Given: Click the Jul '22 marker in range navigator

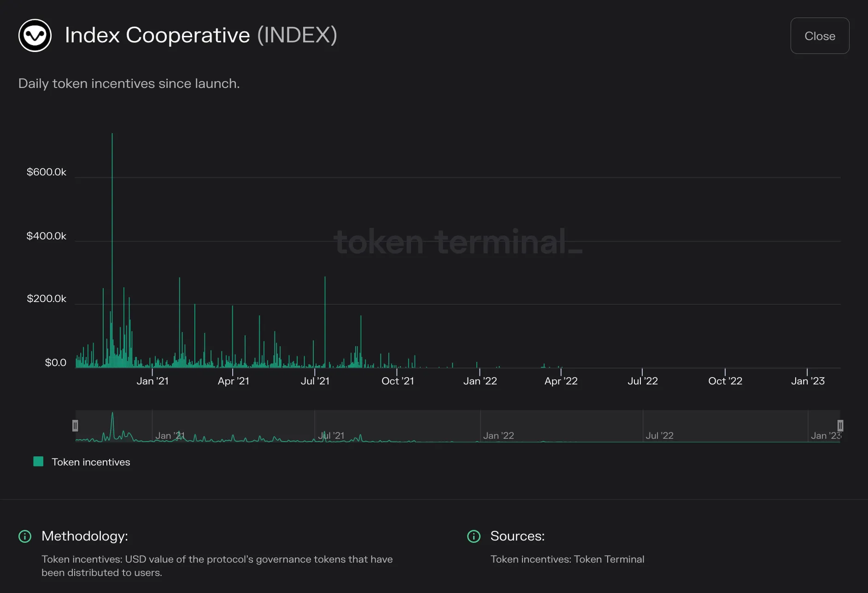Looking at the screenshot, I should (x=659, y=436).
